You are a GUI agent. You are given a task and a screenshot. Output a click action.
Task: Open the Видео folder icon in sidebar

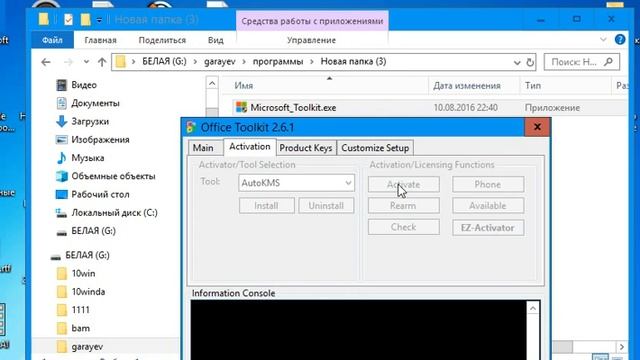click(x=62, y=85)
